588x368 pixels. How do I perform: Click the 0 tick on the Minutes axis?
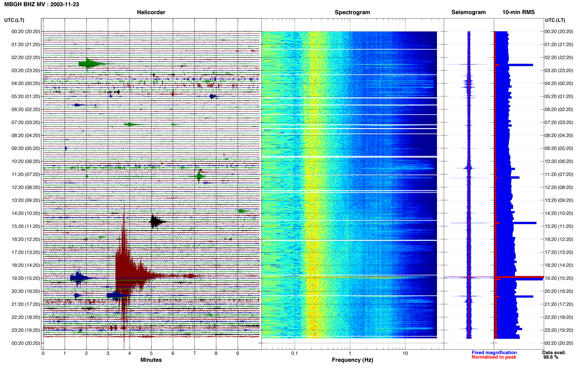tap(43, 353)
